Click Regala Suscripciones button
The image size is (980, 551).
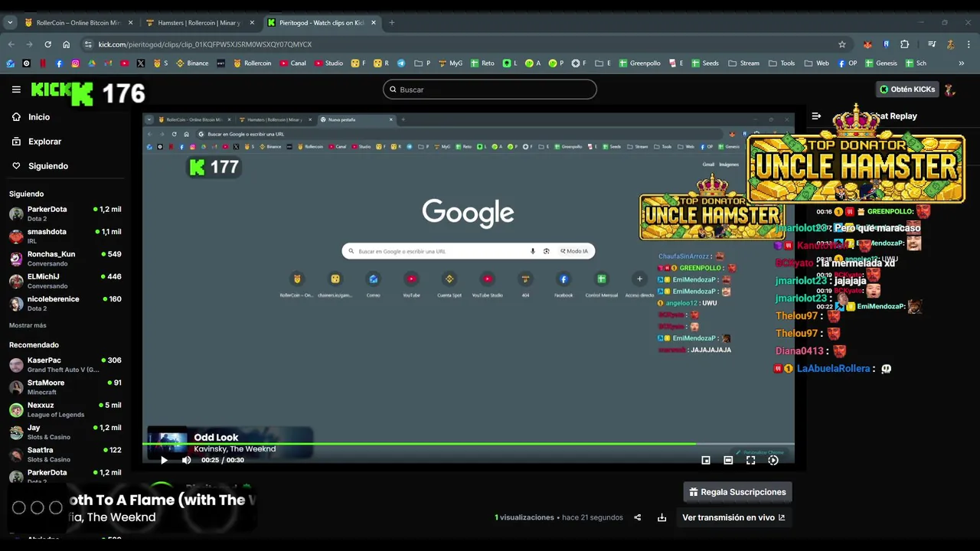point(737,492)
